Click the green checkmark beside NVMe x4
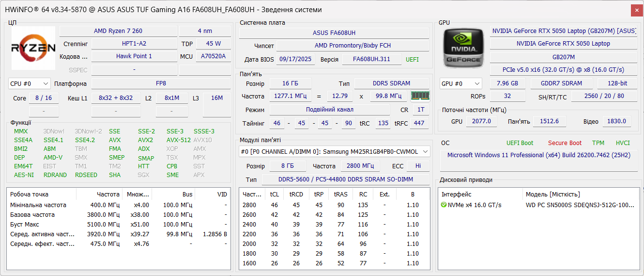 click(x=444, y=205)
